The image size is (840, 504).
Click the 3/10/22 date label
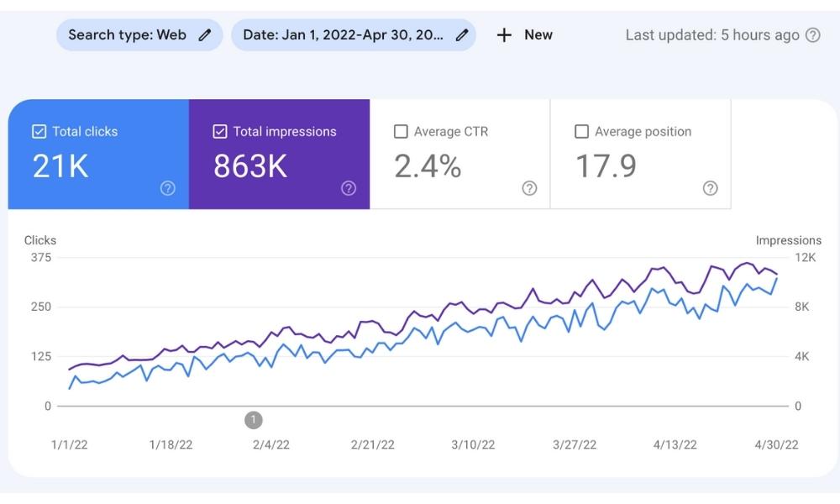click(473, 444)
